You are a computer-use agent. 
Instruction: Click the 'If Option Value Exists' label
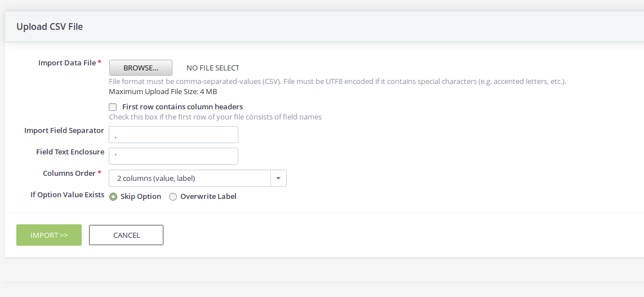click(68, 195)
